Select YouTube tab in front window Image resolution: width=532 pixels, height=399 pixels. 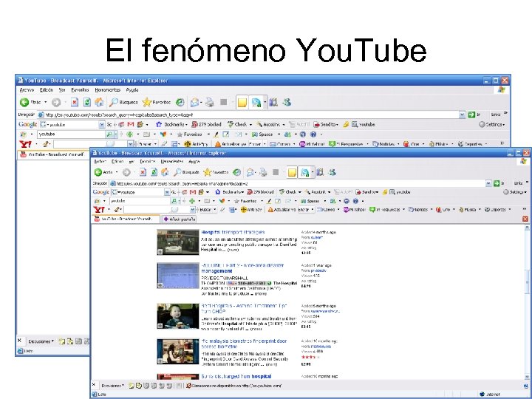126,219
